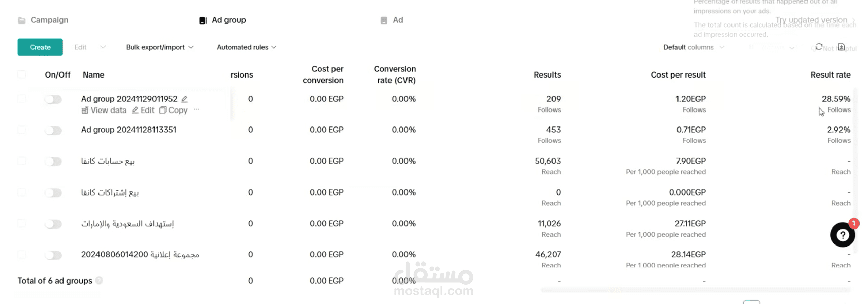Open the help chat bubble with notification
Viewport: 868px width, 304px height.
[x=843, y=234]
